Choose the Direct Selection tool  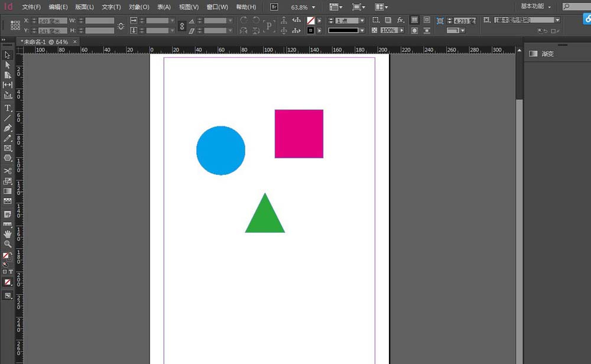(x=8, y=65)
